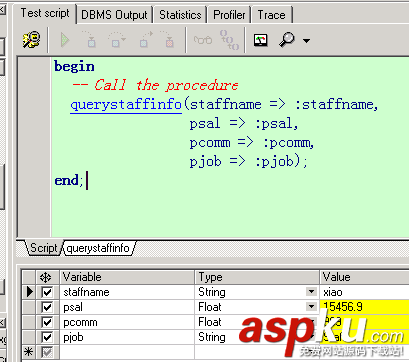
Task: Click the Step Into debug icon
Action: point(89,39)
